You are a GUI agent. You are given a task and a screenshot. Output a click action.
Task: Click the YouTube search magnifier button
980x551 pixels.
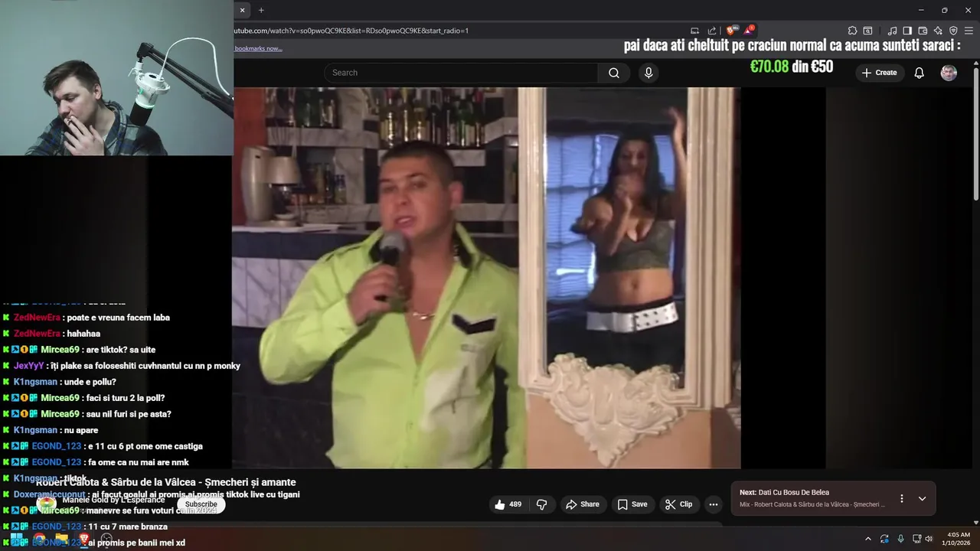tap(613, 73)
